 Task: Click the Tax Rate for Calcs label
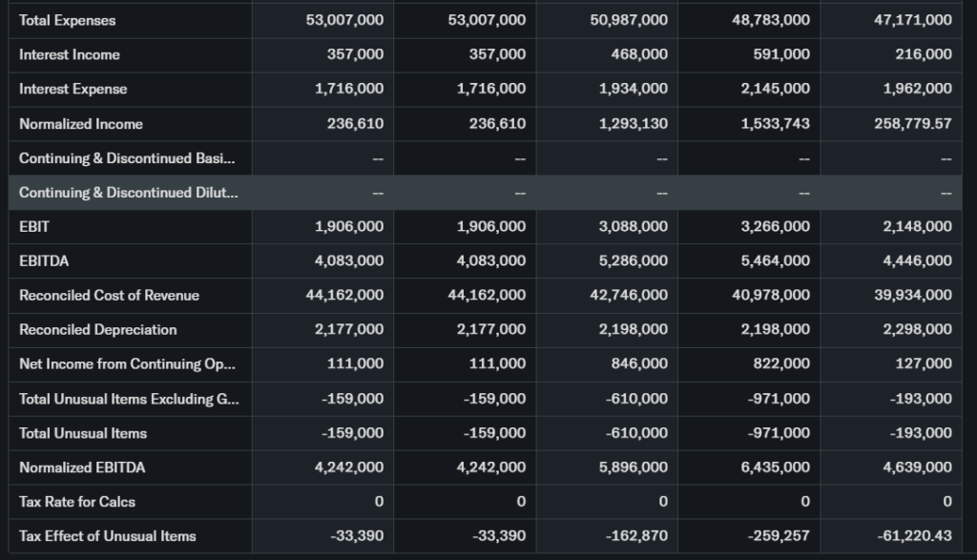77,502
